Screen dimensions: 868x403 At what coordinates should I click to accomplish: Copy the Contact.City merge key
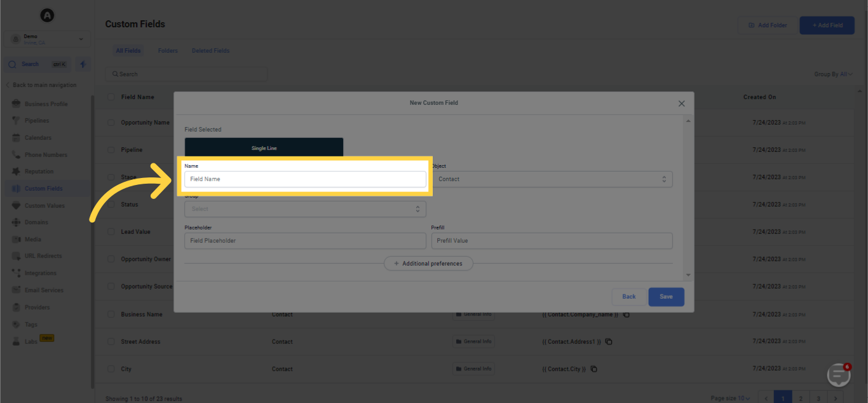[594, 369]
